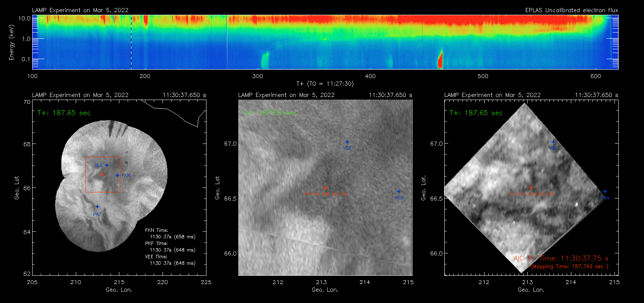Click 'Geo. Lon.' label under the center panel
Viewport: 644px width, 303px height.
coord(325,290)
